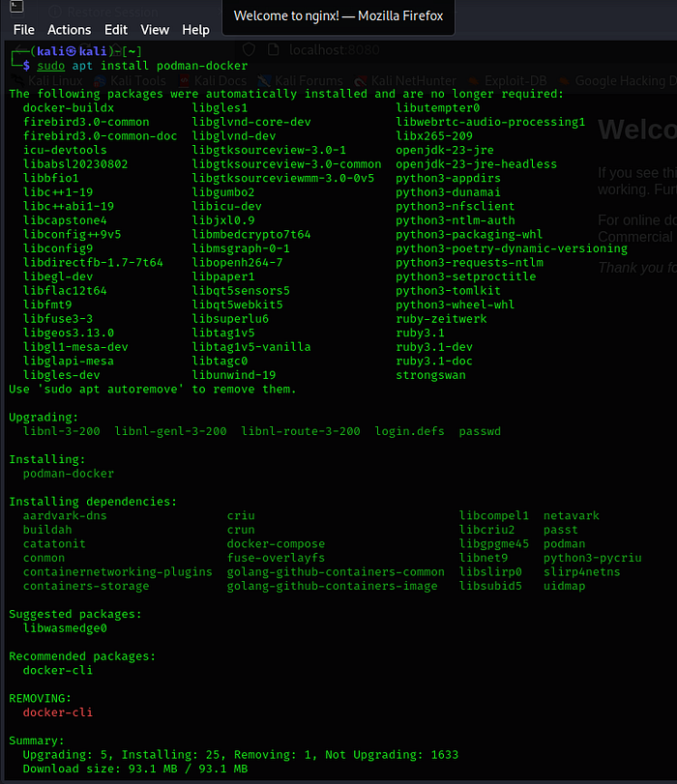Click the 'libcapstone4' package name
This screenshot has height=784, width=677.
pos(65,220)
